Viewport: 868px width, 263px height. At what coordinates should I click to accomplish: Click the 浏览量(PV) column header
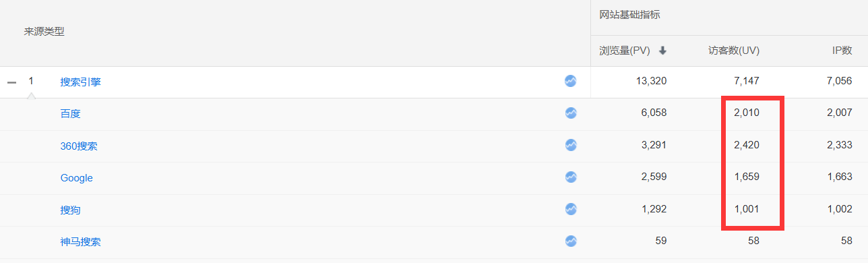click(624, 51)
